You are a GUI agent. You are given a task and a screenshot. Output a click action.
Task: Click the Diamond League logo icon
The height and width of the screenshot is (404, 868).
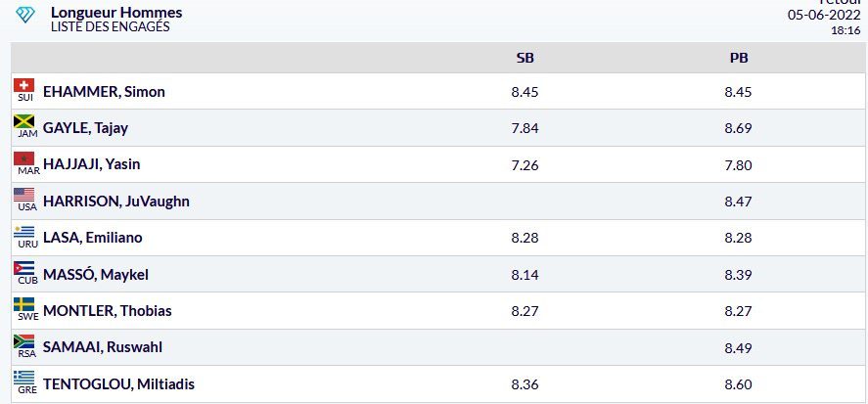(x=25, y=15)
